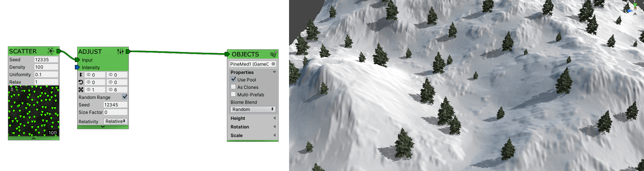The width and height of the screenshot is (644, 171).
Task: Click the OBJECTS node title
Action: 245,54
